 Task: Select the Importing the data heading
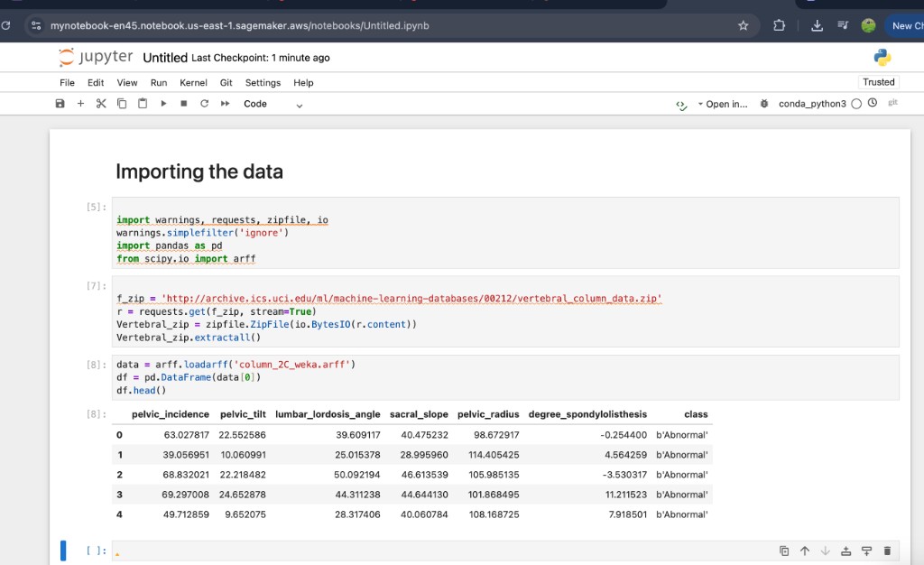199,171
